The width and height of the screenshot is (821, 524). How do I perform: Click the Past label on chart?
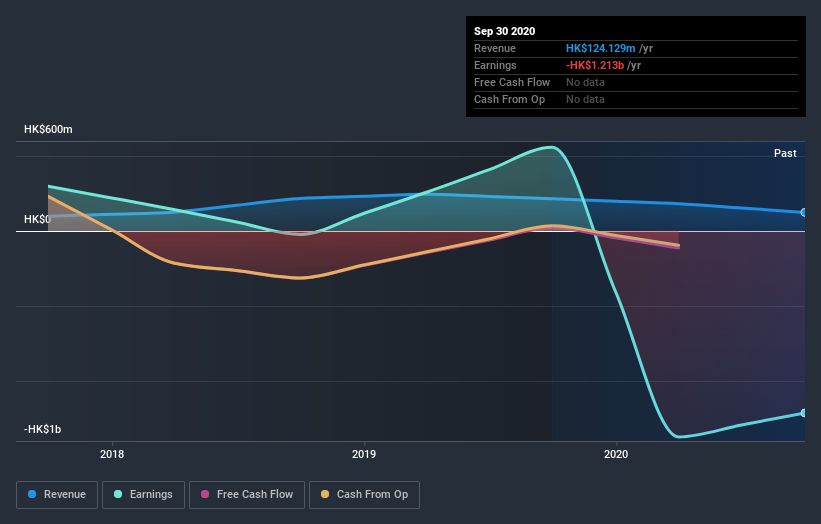[x=785, y=153]
